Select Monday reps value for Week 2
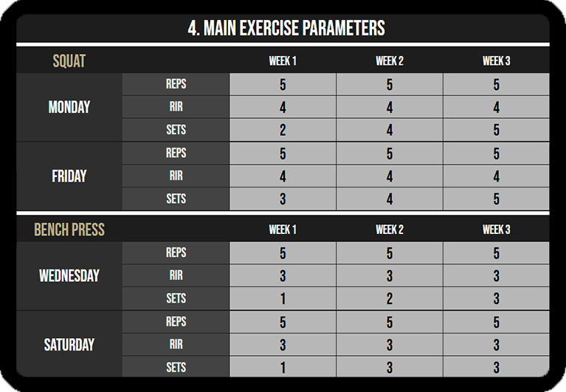Screen dimensions: 566x392 [x=390, y=84]
